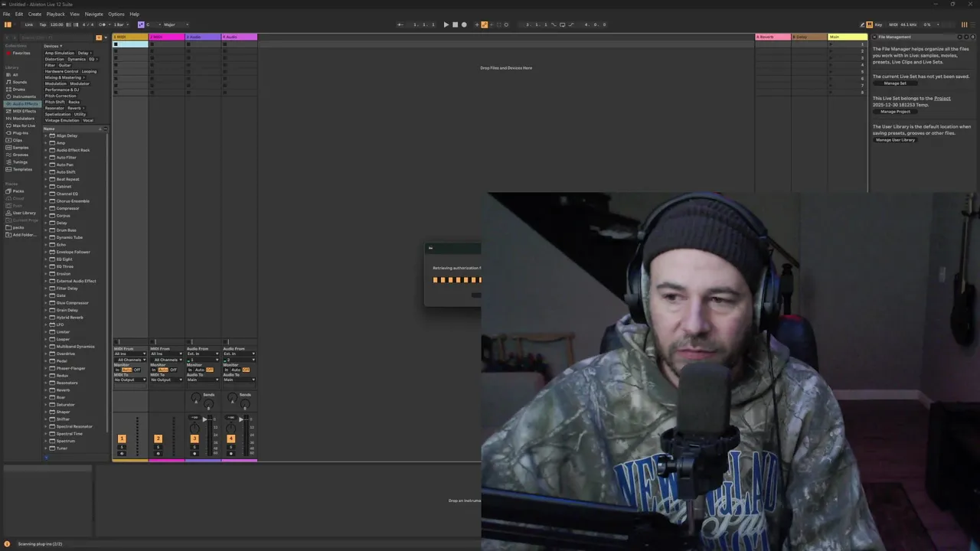Click the Manage User Library button
The height and width of the screenshot is (551, 980).
895,140
